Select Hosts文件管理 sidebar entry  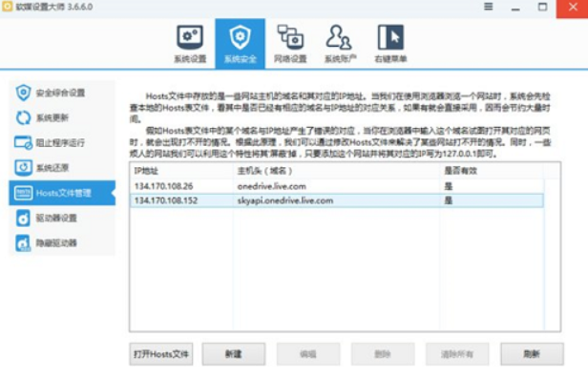(62, 193)
